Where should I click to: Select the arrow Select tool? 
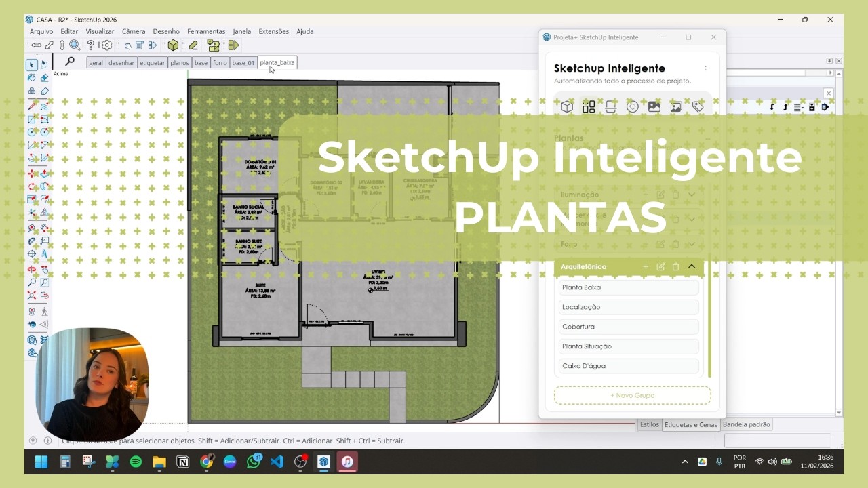click(32, 65)
